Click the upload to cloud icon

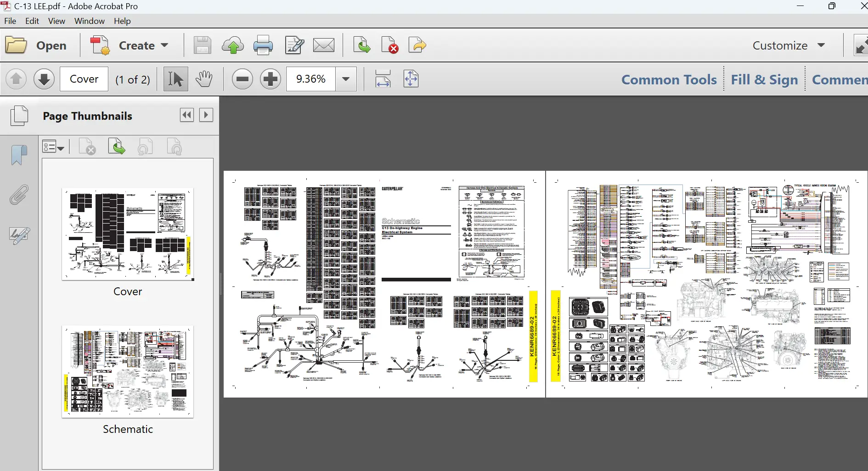coord(233,45)
